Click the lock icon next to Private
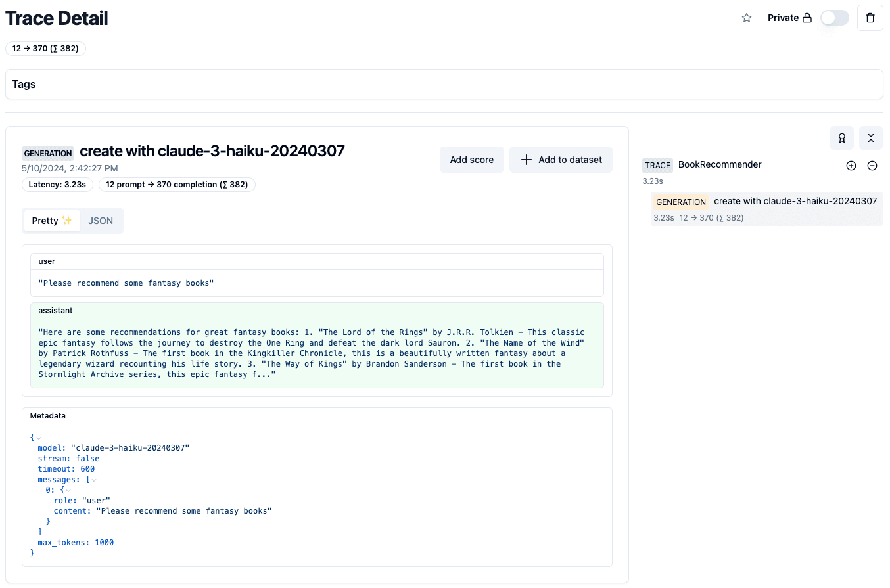This screenshot has height=588, width=890. (807, 18)
